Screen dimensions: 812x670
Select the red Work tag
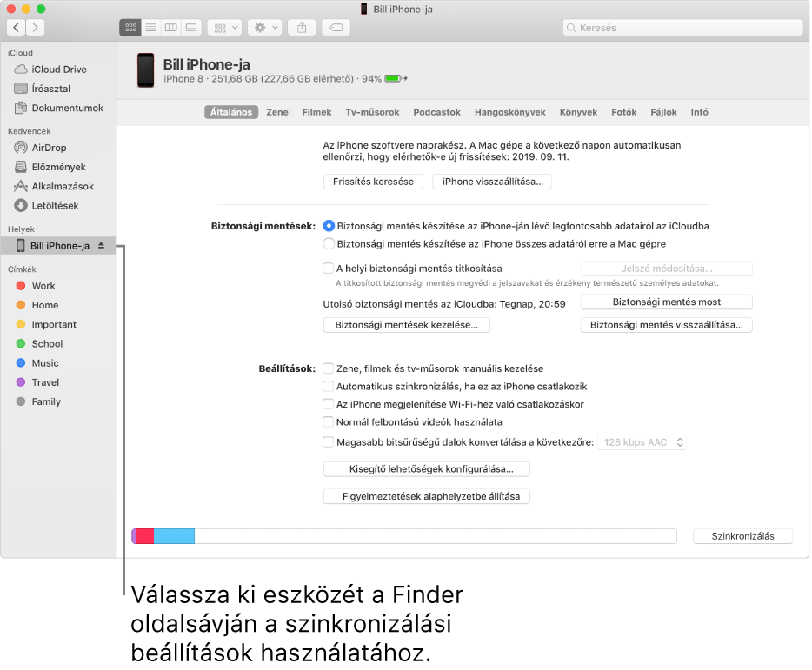coord(58,286)
